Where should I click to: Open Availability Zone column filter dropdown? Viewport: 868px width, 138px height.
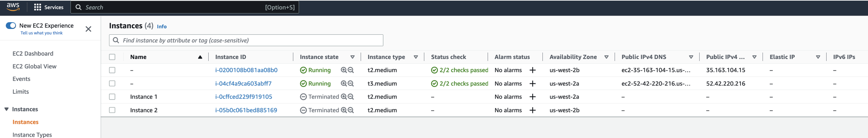click(606, 57)
